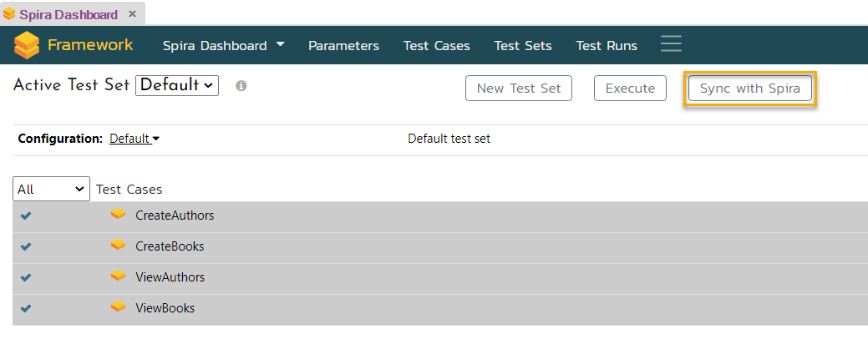Toggle the checkmark for ViewBooks
Screen dimensions: 868x350
26,308
